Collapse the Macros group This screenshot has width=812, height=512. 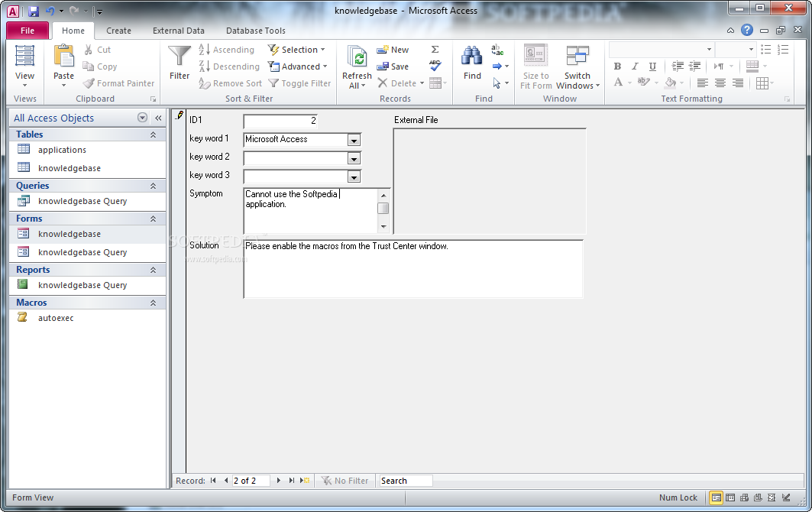tap(154, 303)
